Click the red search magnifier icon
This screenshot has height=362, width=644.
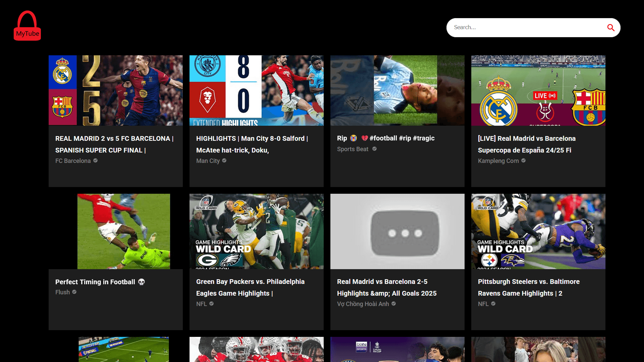click(611, 27)
